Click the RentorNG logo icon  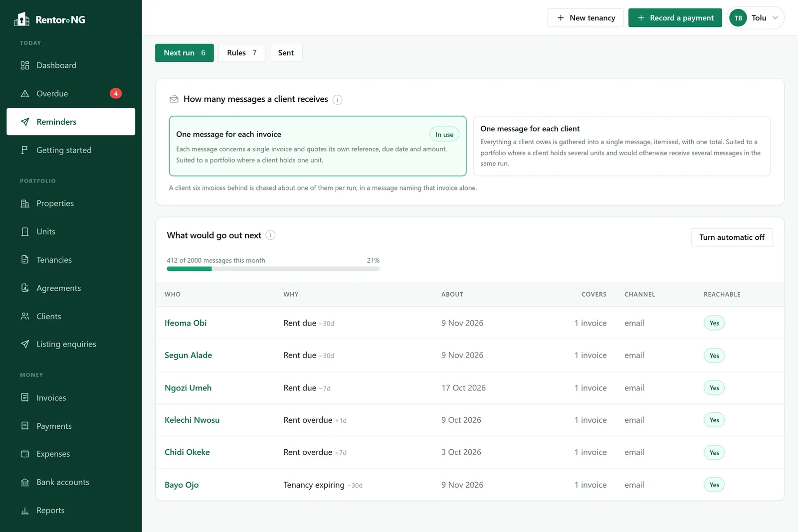coord(21,19)
